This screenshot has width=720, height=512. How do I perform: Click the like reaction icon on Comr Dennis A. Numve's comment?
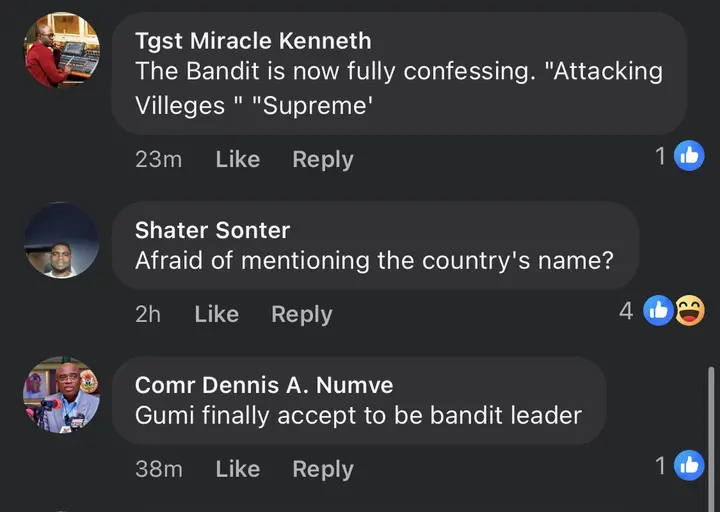pos(689,465)
